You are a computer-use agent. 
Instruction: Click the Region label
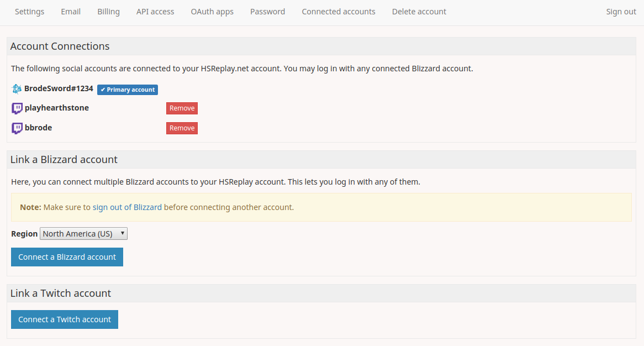point(24,234)
